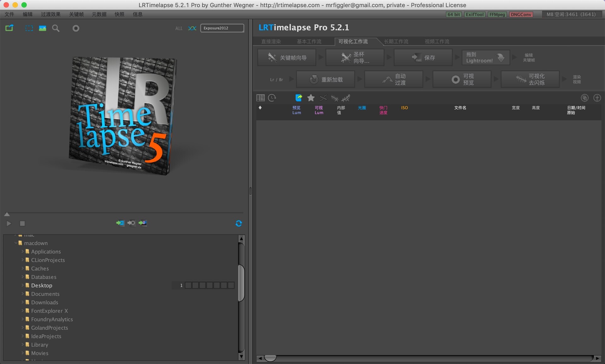Expand the Documents folder
This screenshot has width=605, height=364.
coord(23,294)
